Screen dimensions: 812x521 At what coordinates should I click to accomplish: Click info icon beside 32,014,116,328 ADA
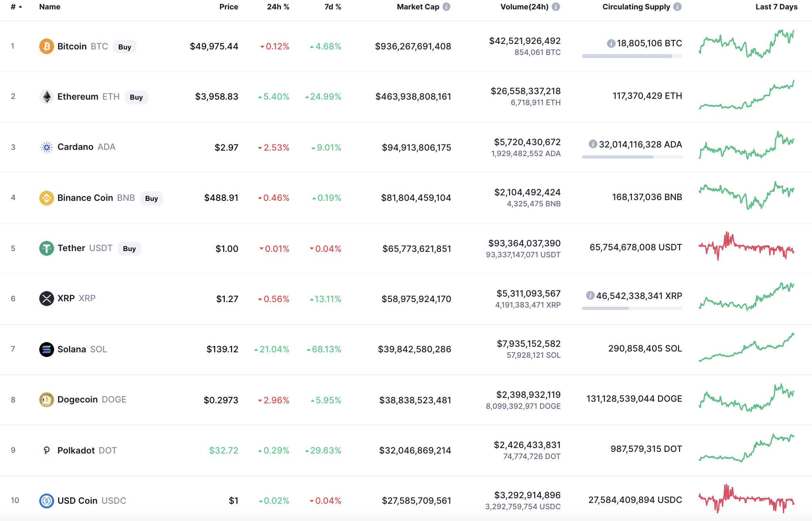coord(593,144)
